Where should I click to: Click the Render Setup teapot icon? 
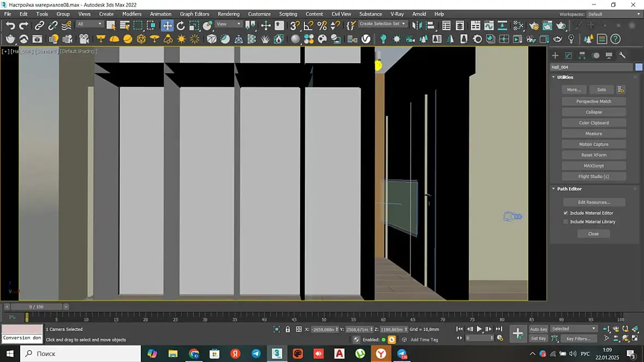pos(534,26)
